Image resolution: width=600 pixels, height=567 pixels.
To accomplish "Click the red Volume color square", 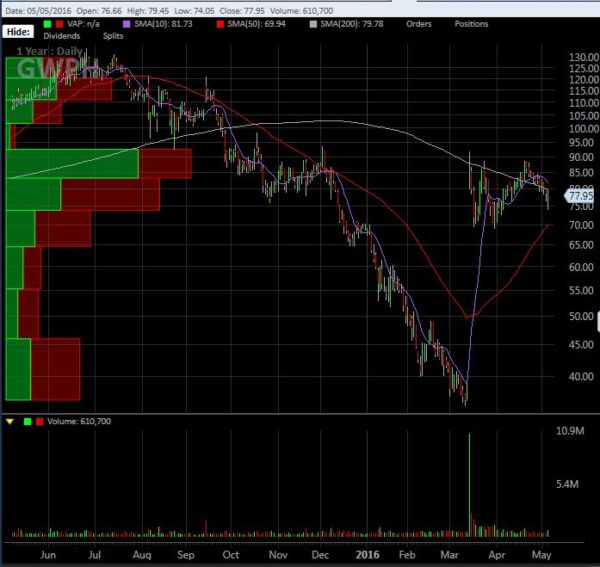I will 38,421.
